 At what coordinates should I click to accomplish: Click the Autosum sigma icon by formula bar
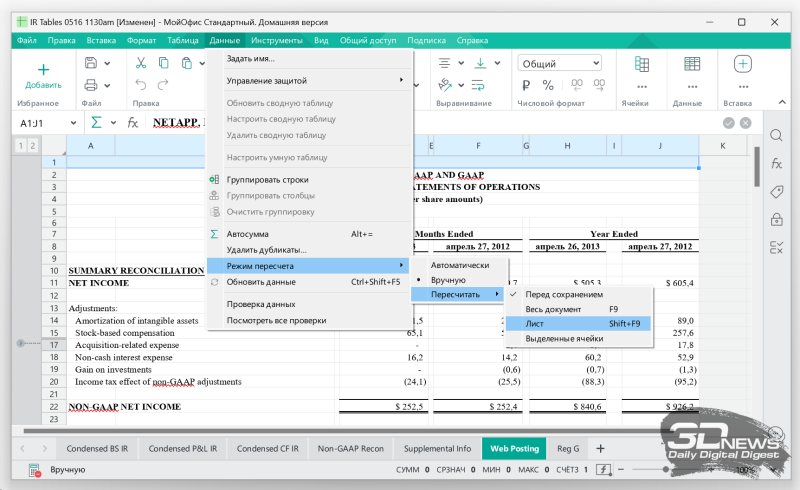point(96,122)
